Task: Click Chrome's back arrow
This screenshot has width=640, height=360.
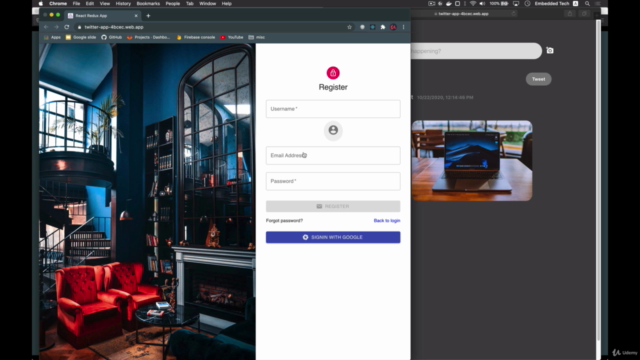Action: coord(46,27)
